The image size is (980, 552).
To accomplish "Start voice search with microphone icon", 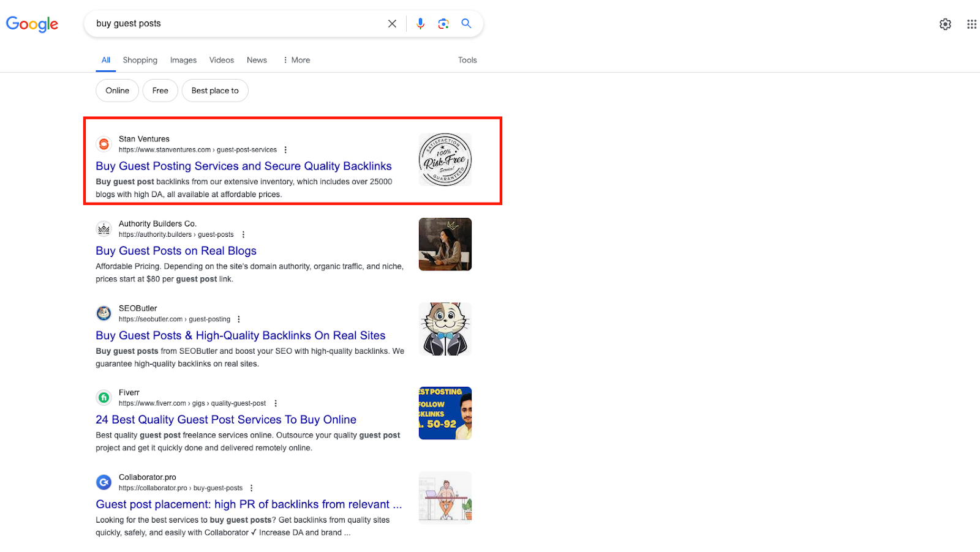I will 420,23.
